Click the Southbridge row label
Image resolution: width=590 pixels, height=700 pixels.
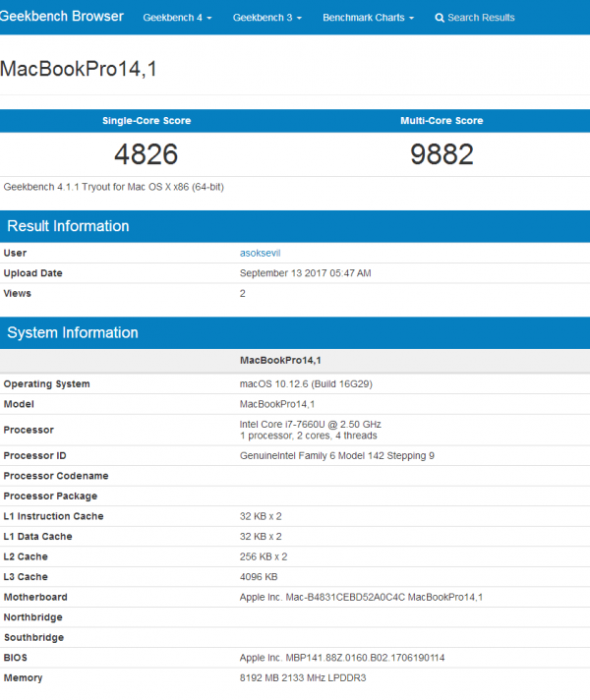click(34, 637)
